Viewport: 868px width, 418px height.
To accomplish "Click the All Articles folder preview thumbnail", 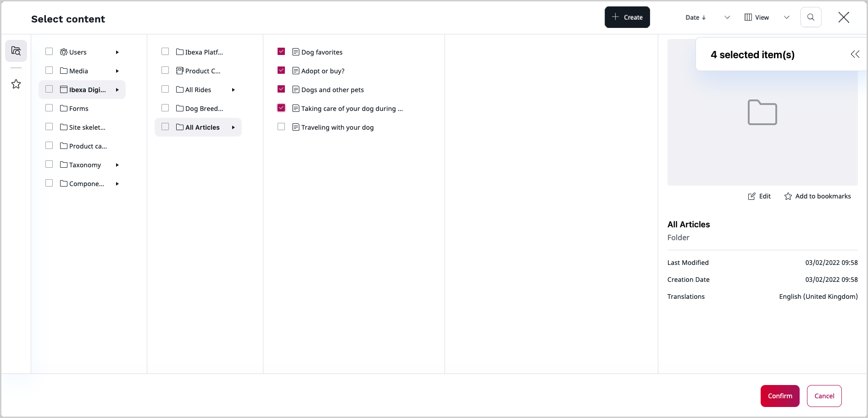I will tap(762, 112).
